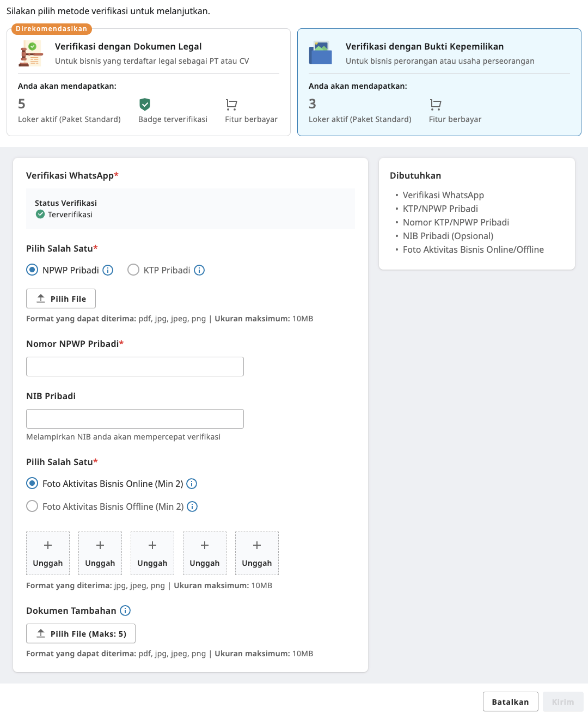Choose Foto Aktivitas Bisnis Offline radio option

tap(33, 507)
